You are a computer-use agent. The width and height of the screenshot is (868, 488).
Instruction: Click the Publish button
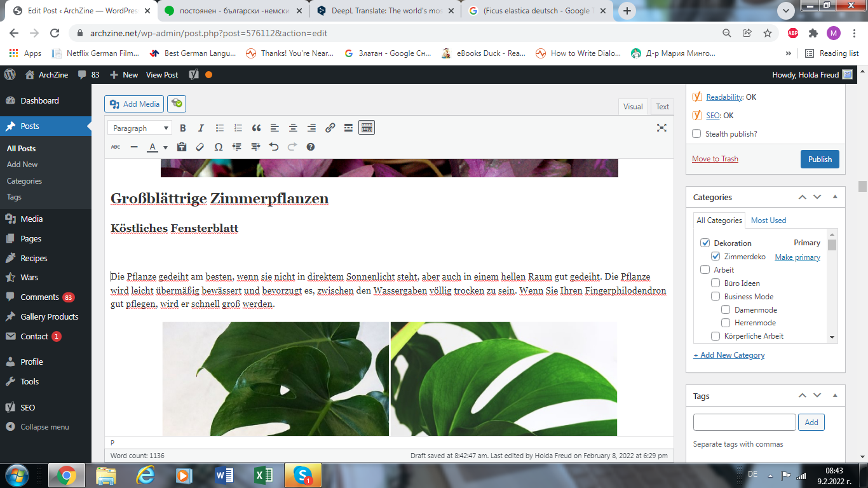tap(820, 159)
